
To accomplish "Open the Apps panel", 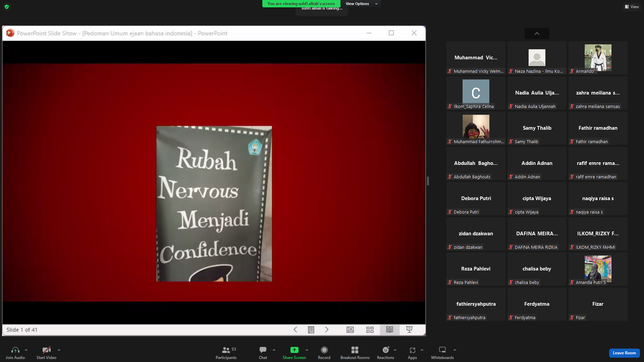I will [x=412, y=353].
